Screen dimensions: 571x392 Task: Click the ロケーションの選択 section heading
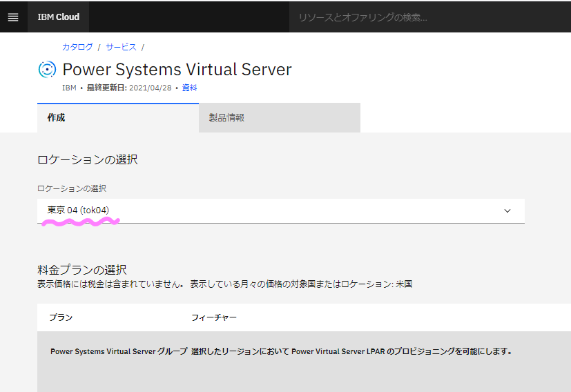[x=88, y=159]
